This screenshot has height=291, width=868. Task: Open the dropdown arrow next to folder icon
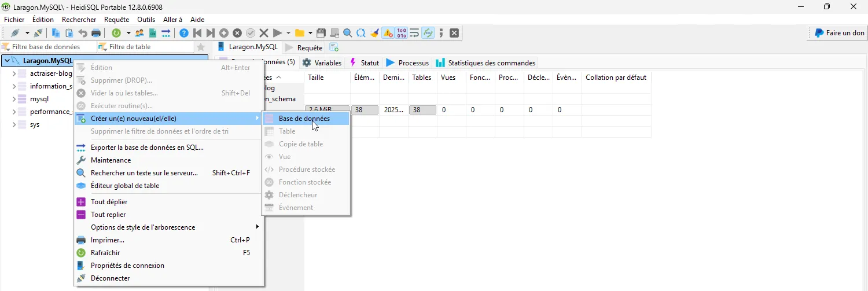pyautogui.click(x=310, y=33)
